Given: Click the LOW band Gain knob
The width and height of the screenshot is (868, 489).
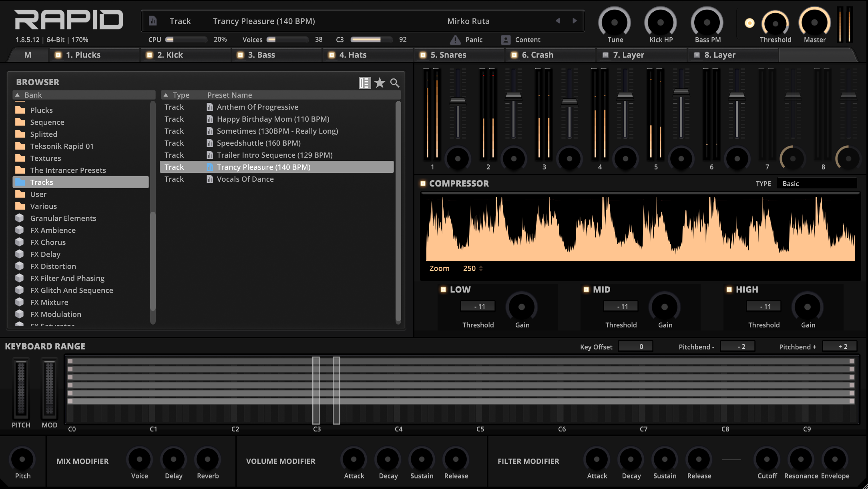Looking at the screenshot, I should click(x=522, y=307).
